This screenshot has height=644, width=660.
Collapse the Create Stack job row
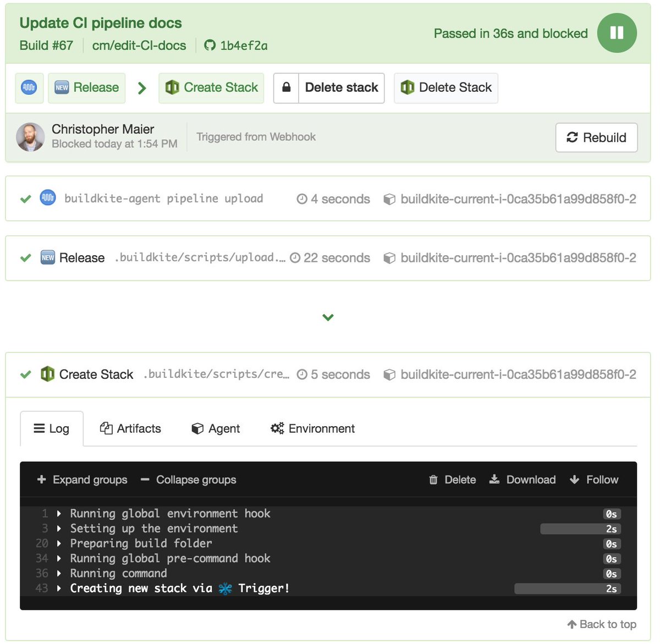(328, 375)
